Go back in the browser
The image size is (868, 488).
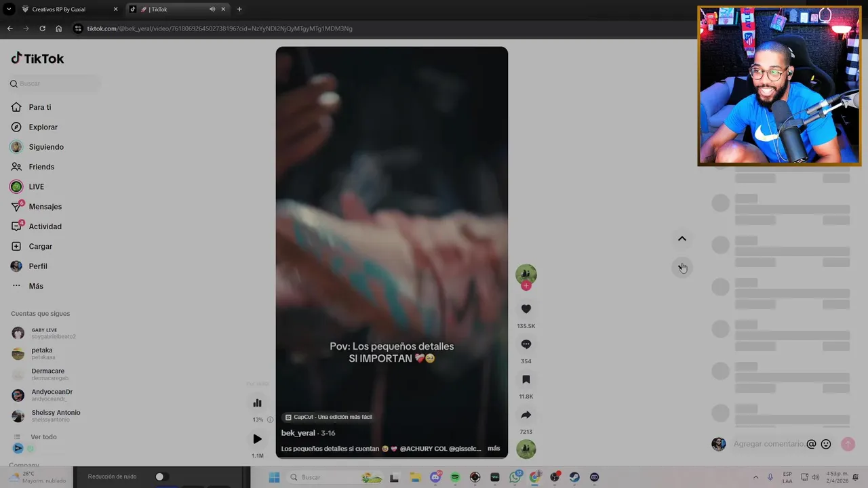point(9,28)
